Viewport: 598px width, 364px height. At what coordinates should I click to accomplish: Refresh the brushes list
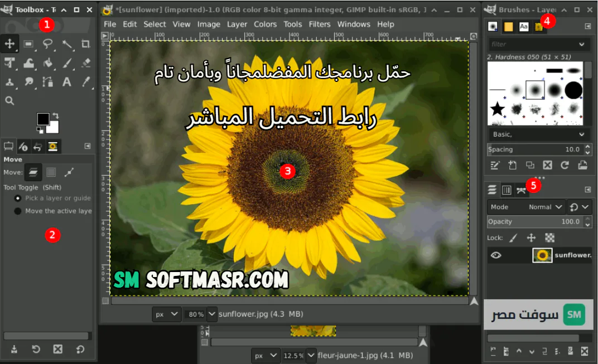pos(565,165)
